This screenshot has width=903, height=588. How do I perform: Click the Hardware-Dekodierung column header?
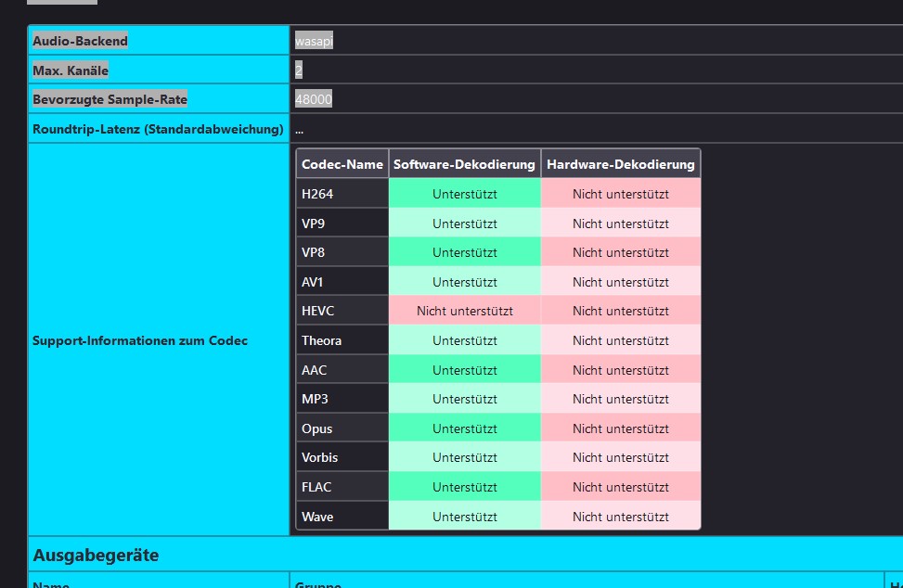pyautogui.click(x=621, y=164)
